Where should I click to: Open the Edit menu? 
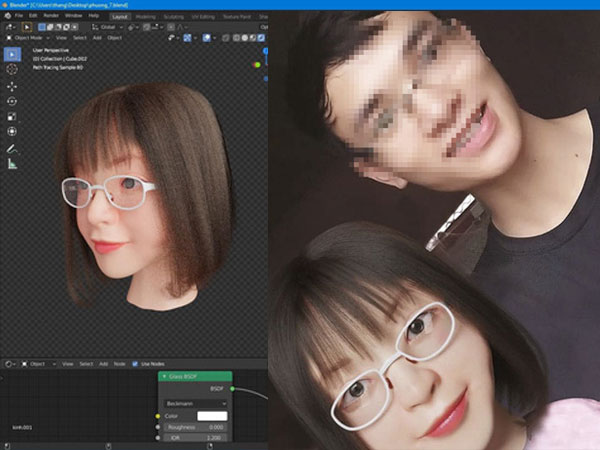click(33, 16)
